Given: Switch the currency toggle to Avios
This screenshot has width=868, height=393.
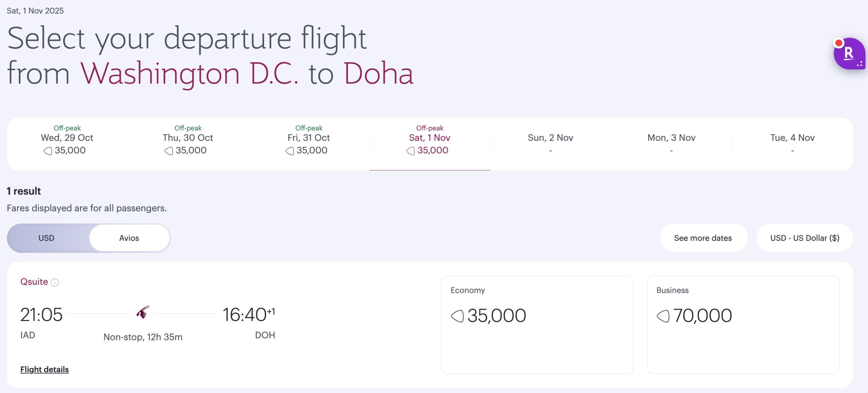Looking at the screenshot, I should coord(129,238).
